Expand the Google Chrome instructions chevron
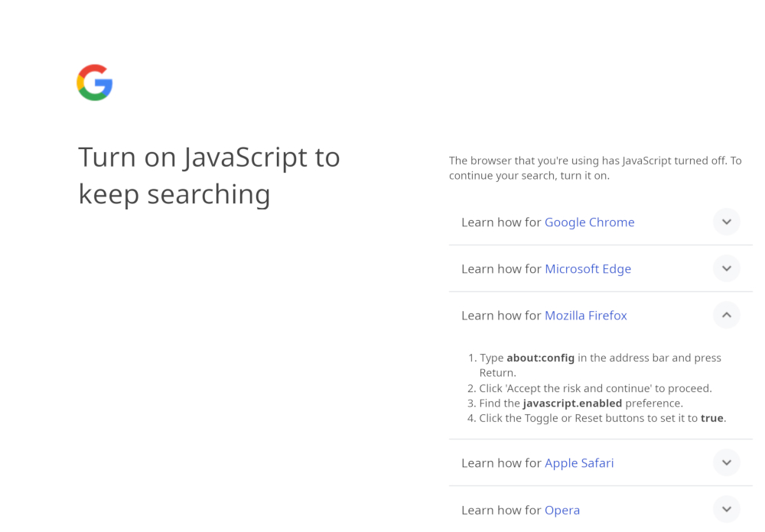The image size is (765, 532). (x=727, y=222)
